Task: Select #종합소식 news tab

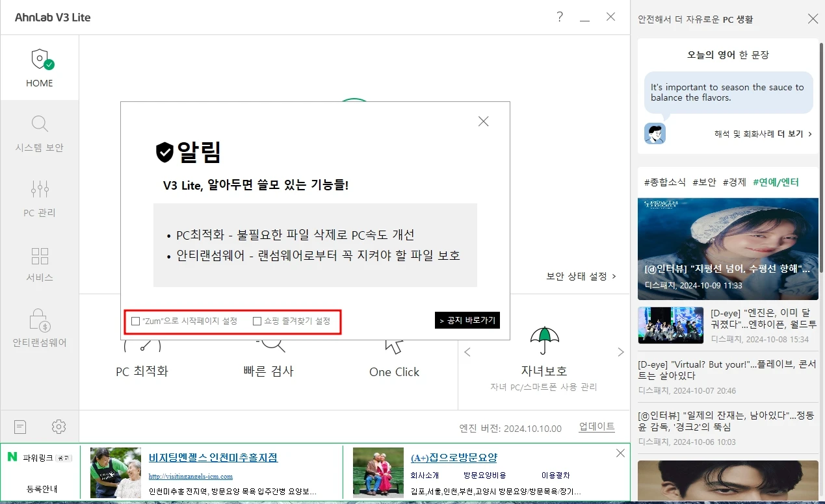Action: [x=664, y=182]
